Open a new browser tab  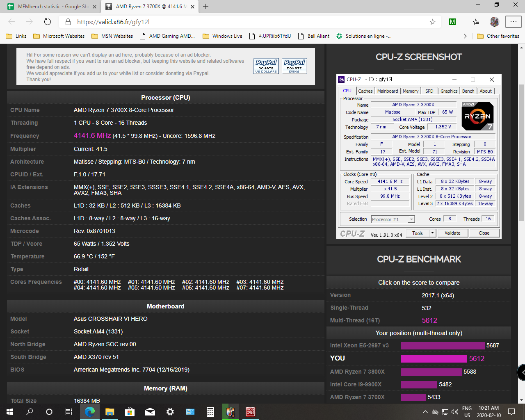click(x=206, y=6)
